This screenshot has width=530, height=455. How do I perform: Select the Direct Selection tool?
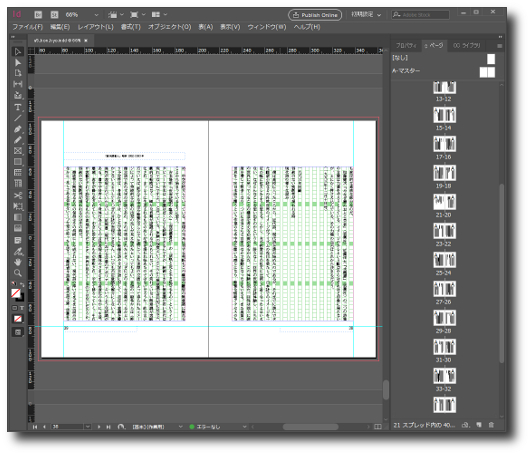(18, 63)
